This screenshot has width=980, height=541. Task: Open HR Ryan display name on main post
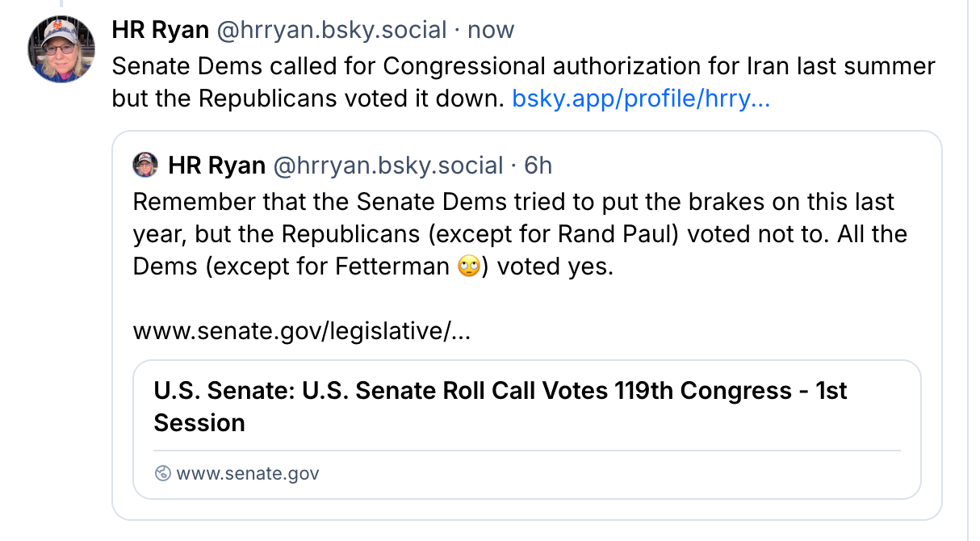click(x=159, y=31)
